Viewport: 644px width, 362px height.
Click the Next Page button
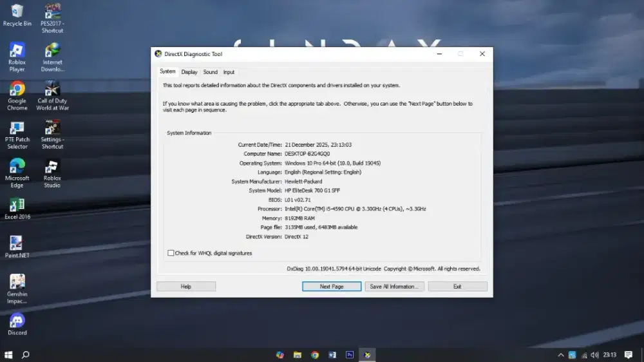(x=332, y=287)
